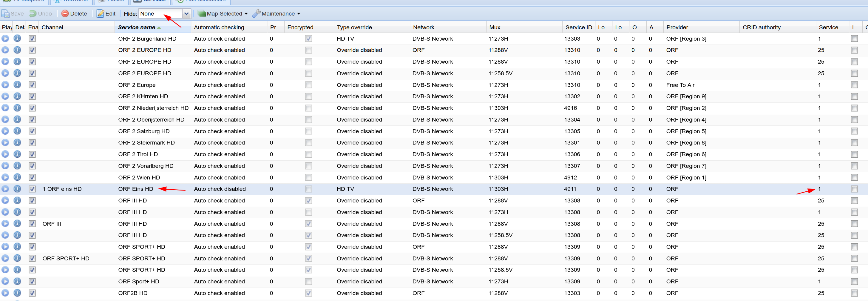Image resolution: width=868 pixels, height=301 pixels.
Task: Select the 'Free To Air' provider cell
Action: point(680,85)
